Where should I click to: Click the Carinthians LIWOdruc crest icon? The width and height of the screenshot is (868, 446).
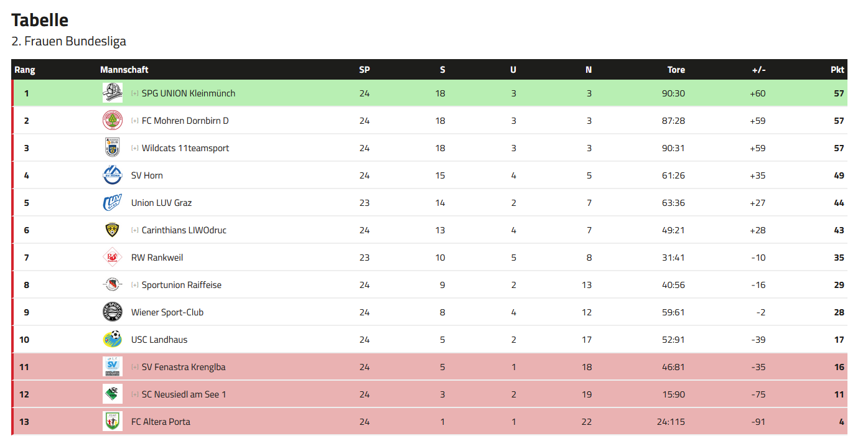113,230
